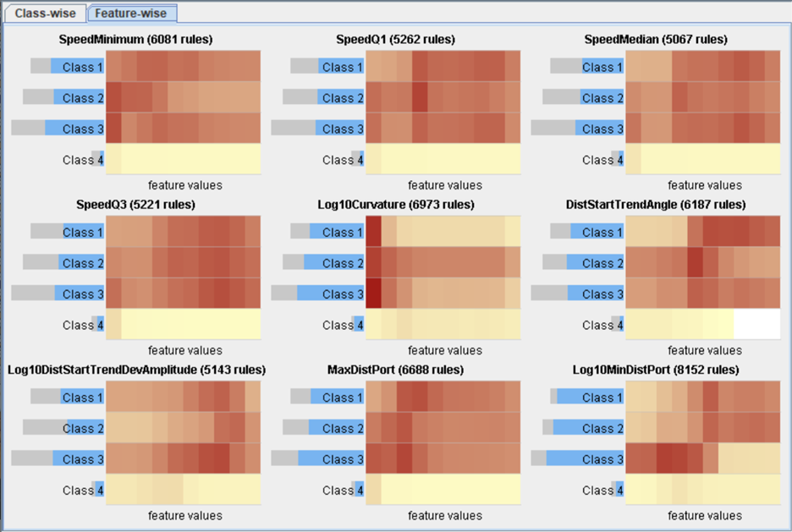Screen dimensions: 792x532
Task: Click Class 3 heatmap row in Log10MinDistPort
Action: pos(701,459)
